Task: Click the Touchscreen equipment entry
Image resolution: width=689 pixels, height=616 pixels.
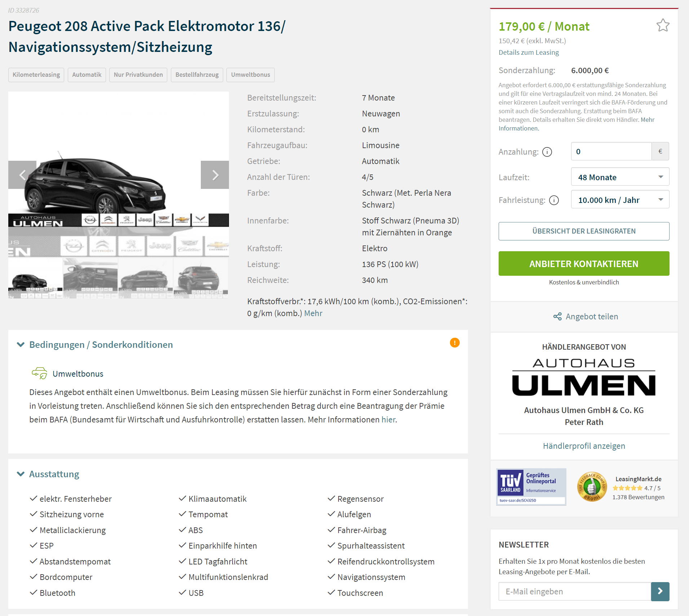Action: click(360, 593)
